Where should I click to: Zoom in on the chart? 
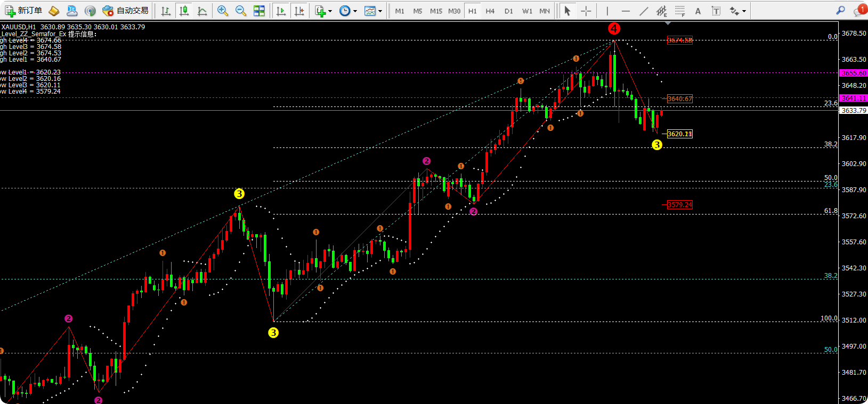click(x=223, y=11)
